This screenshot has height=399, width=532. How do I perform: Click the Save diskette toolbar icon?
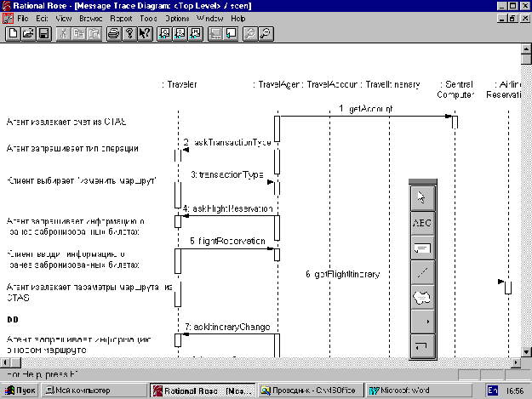(x=43, y=34)
